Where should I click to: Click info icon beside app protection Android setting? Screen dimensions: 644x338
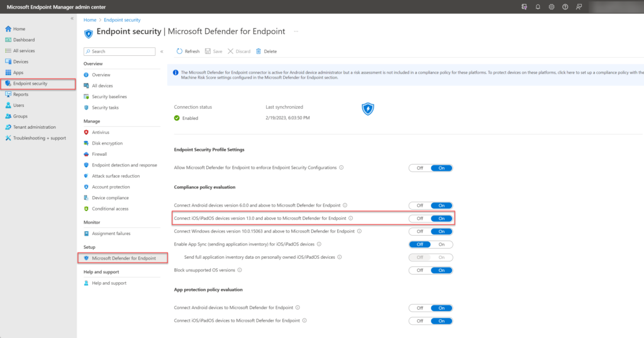tap(297, 307)
